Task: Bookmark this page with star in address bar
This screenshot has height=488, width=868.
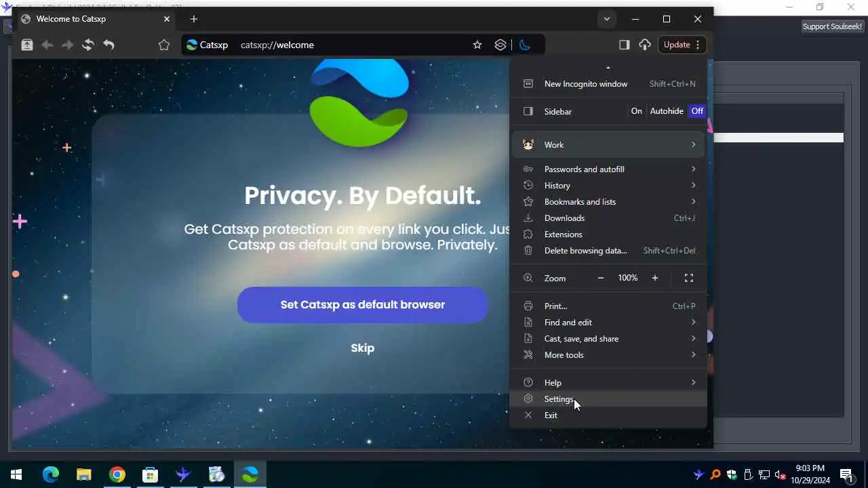Action: pyautogui.click(x=477, y=45)
